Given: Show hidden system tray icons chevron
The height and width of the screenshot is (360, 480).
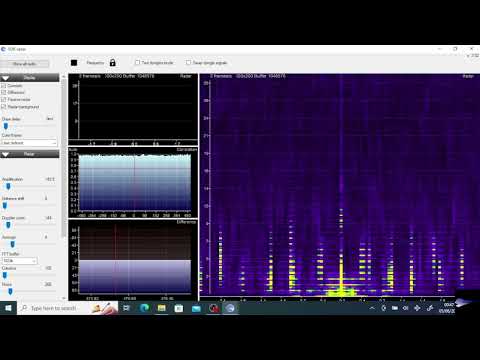Looking at the screenshot, I should (372, 308).
